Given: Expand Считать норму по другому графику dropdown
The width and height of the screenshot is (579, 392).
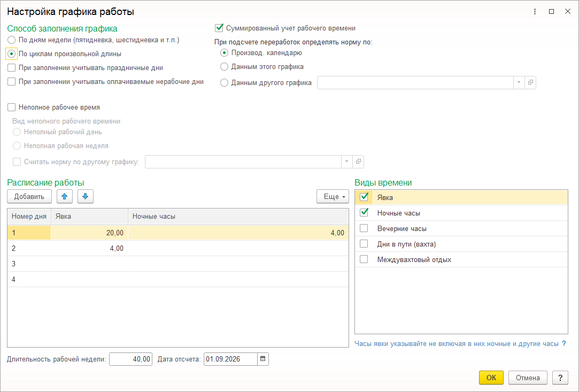Looking at the screenshot, I should point(347,162).
